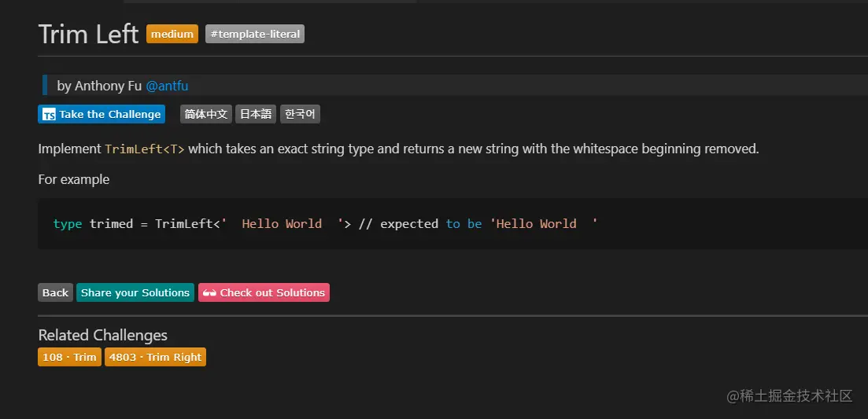868x419 pixels.
Task: Click the orange medium difficulty badge
Action: click(x=172, y=35)
